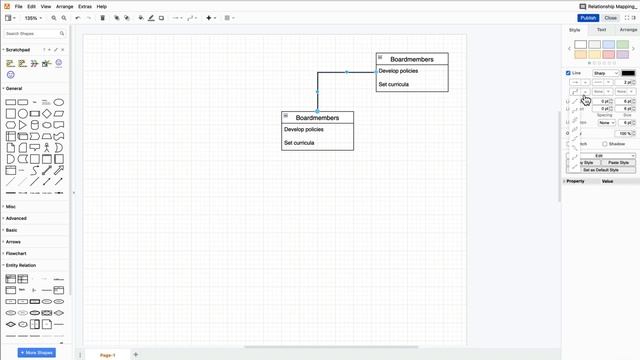The width and height of the screenshot is (640, 360).
Task: Collapse the Entity Relation section
Action: (x=20, y=265)
